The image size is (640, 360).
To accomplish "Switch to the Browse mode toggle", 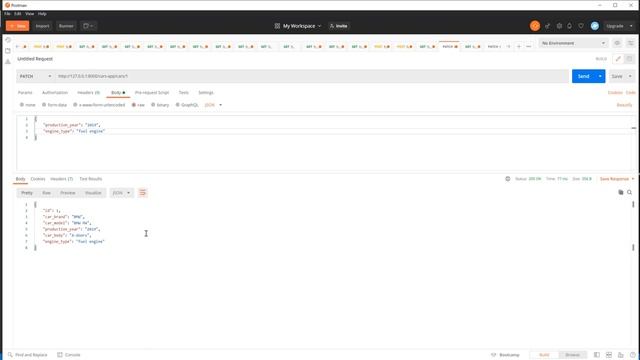I will click(x=572, y=355).
